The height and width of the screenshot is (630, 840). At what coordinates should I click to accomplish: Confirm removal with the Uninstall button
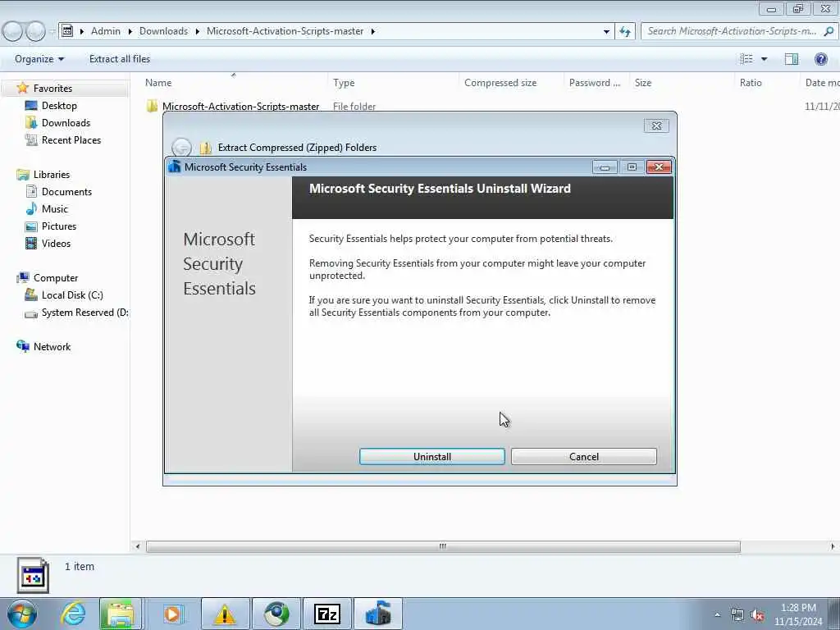point(431,456)
